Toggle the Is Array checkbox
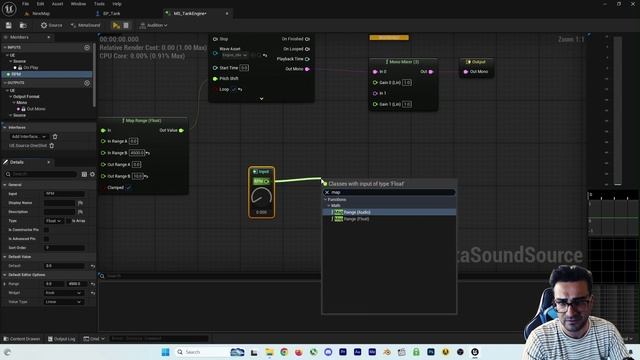The height and width of the screenshot is (360, 640). 68,221
